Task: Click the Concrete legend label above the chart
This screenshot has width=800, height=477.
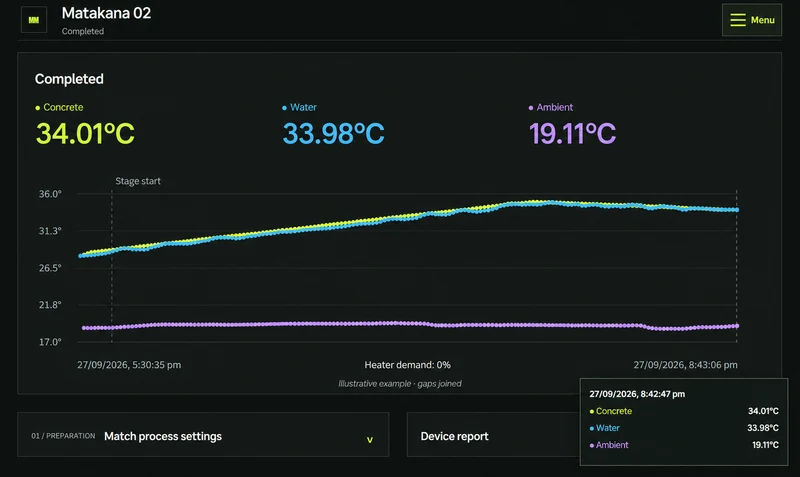Action: click(59, 107)
